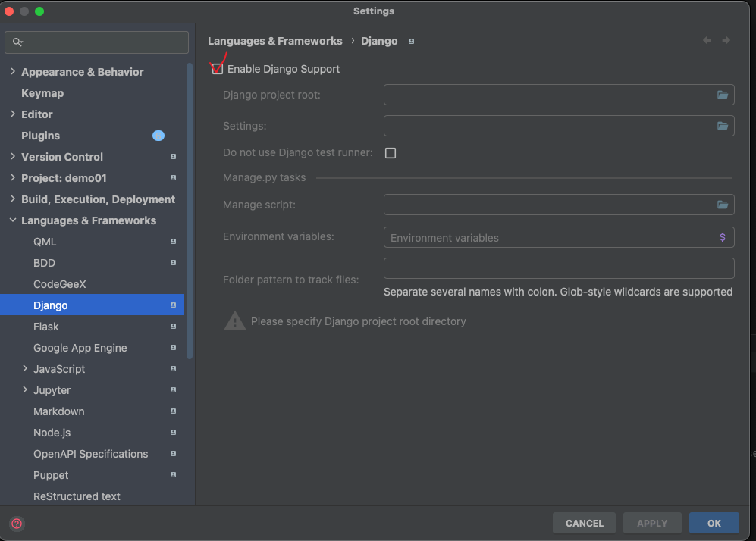Navigate back with left arrow

point(707,40)
